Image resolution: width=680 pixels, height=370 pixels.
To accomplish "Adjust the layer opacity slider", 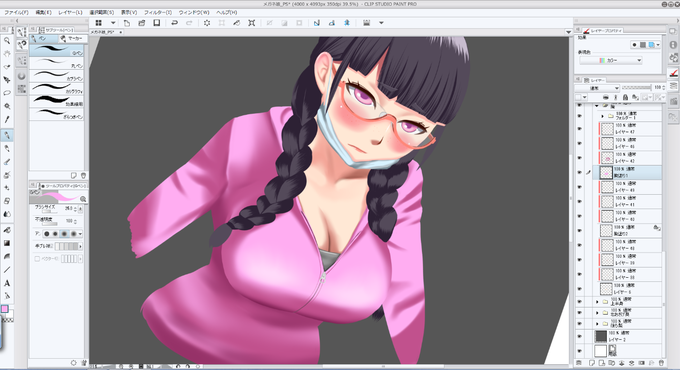I will tap(636, 88).
